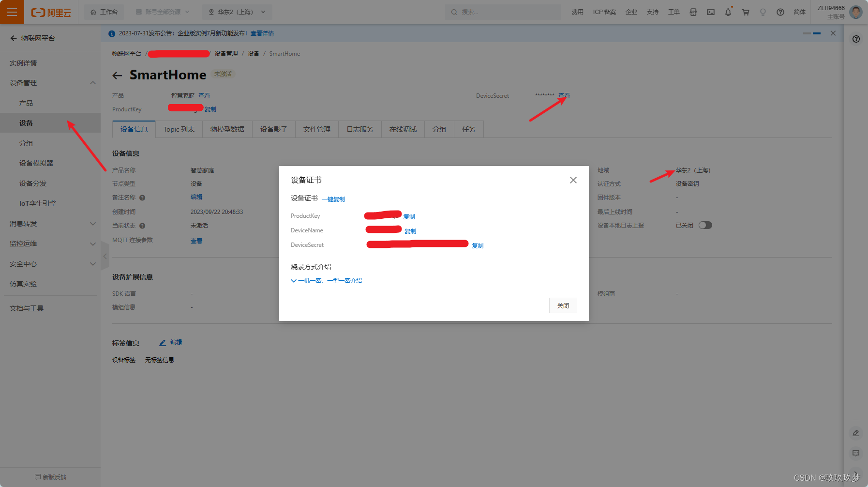Screen dimensions: 868x487
Task: Switch to the 物模型数据 tab
Action: [x=227, y=129]
